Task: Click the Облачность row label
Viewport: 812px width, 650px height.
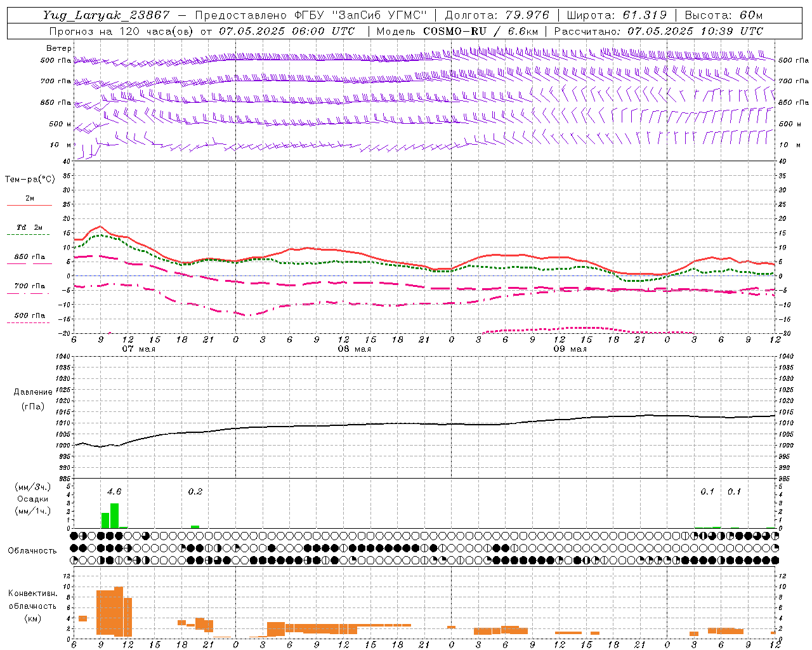Action: pyautogui.click(x=32, y=551)
